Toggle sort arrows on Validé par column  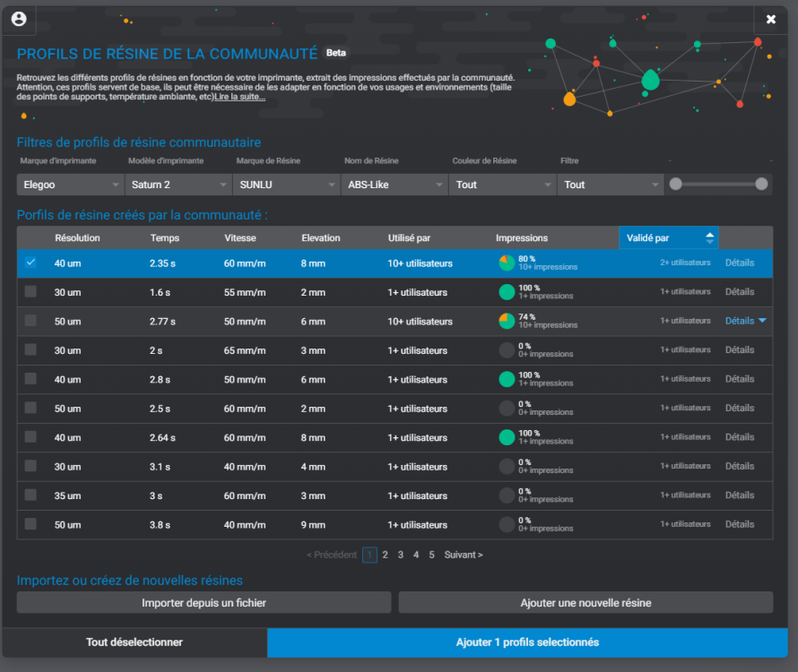click(709, 238)
